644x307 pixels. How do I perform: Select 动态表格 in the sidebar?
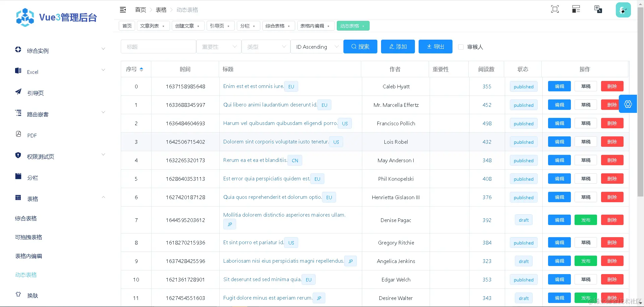tap(26, 275)
